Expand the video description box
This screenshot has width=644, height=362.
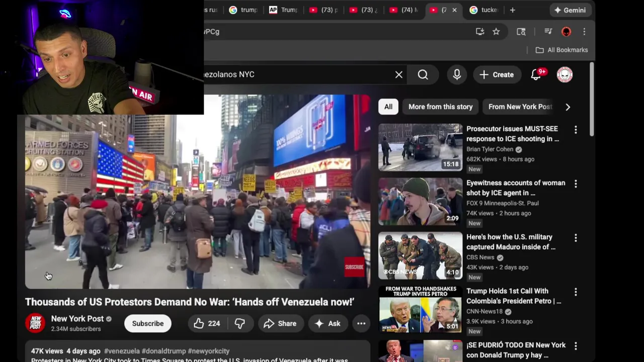[x=198, y=352]
